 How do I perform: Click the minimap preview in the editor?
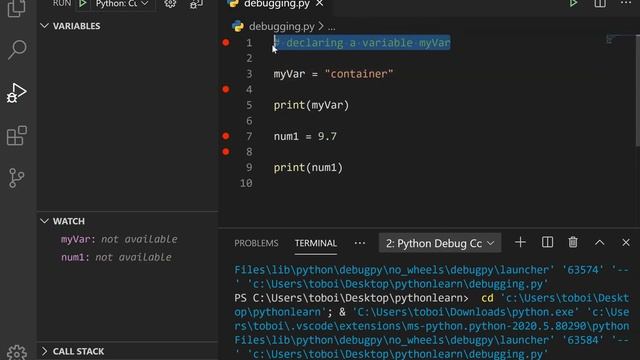[x=610, y=40]
